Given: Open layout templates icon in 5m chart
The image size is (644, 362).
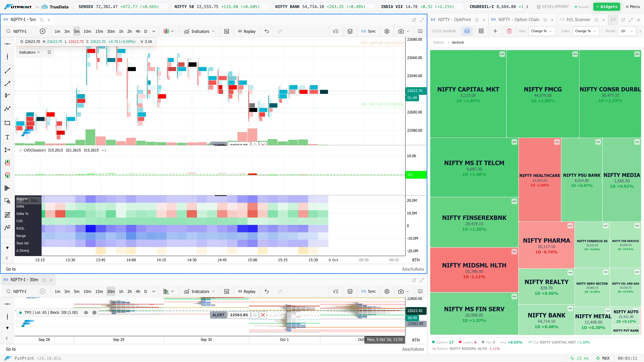Looking at the screenshot, I should 227,31.
